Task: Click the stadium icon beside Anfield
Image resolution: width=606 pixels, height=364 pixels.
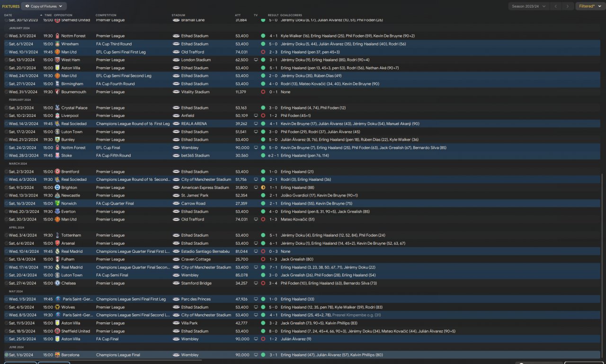Action: [x=176, y=115]
